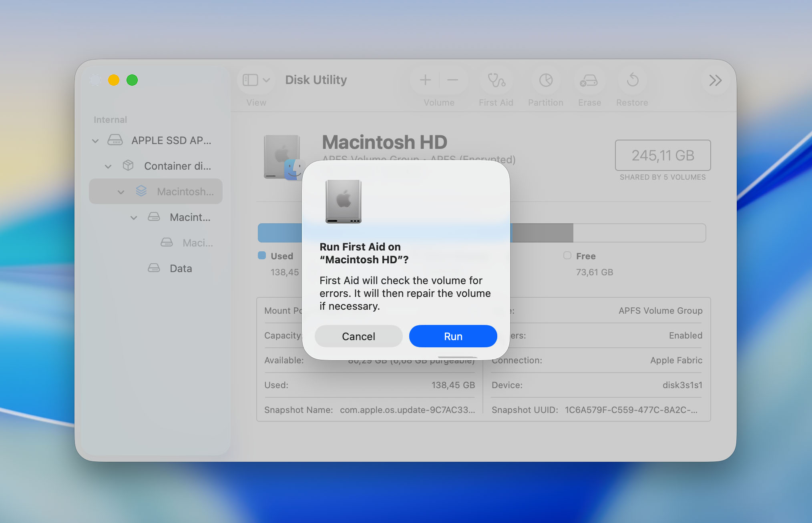Open the toolbar overflow double-chevron
This screenshot has height=523, width=812.
click(x=715, y=80)
